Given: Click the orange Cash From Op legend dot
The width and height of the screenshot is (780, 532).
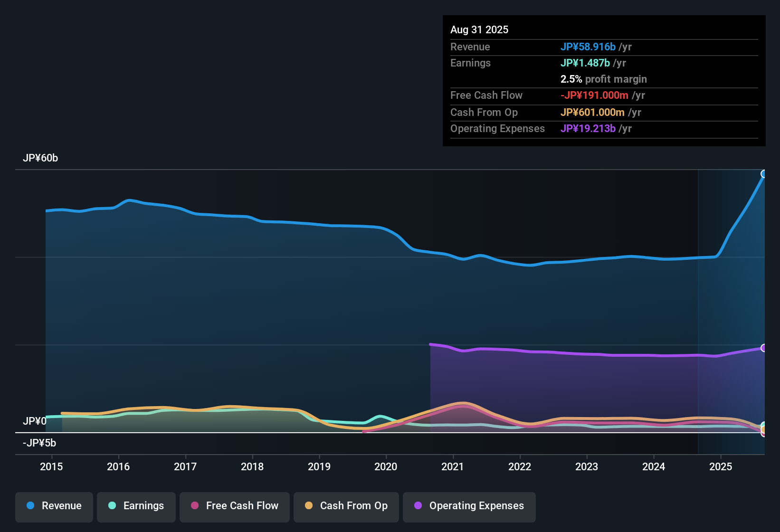Looking at the screenshot, I should pyautogui.click(x=309, y=505).
